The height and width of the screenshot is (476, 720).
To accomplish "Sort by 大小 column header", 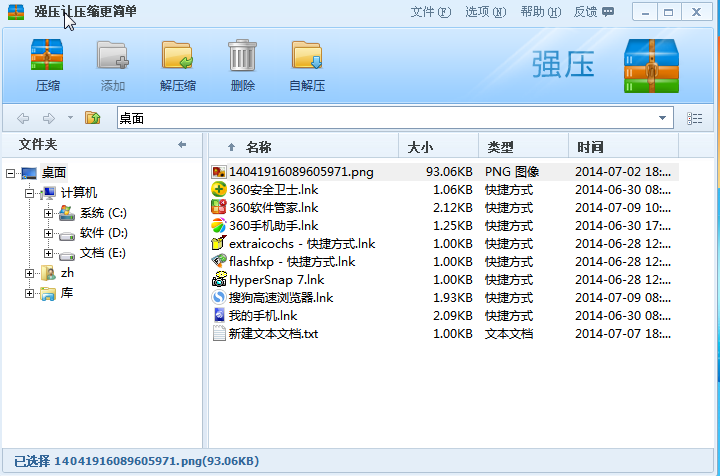I will (438, 147).
